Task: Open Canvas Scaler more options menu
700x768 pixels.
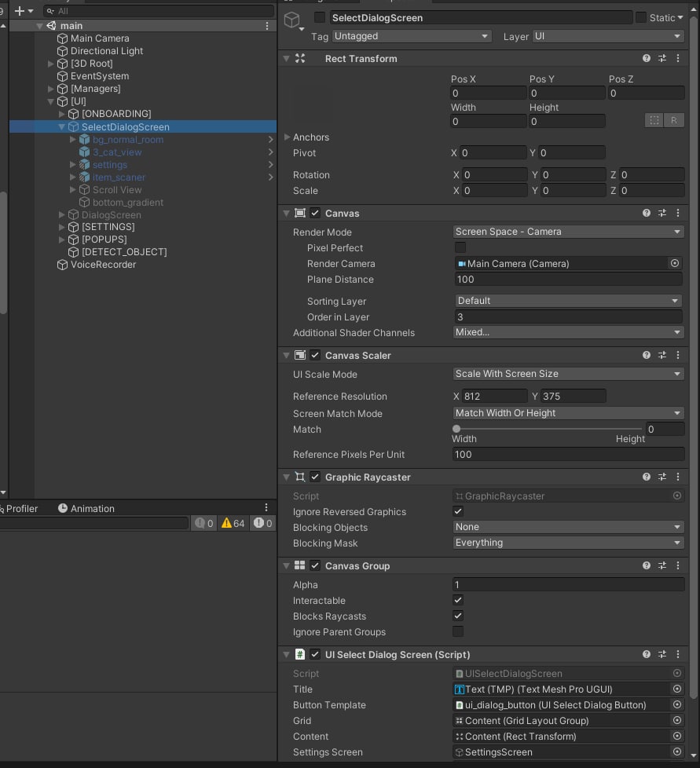Action: click(x=677, y=355)
